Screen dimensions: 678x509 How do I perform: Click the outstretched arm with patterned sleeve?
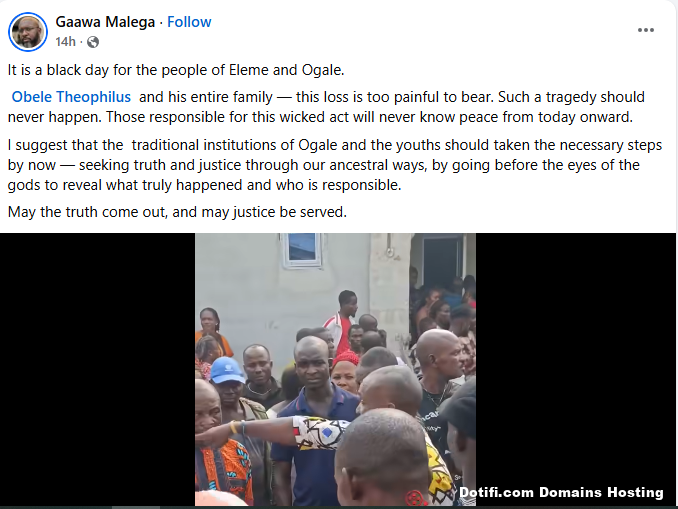tap(277, 431)
